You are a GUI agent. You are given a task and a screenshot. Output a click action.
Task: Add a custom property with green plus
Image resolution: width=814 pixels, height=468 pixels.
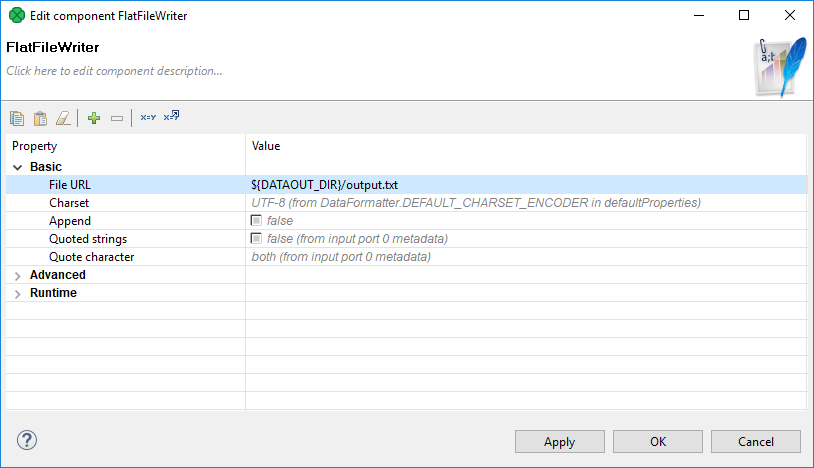point(94,118)
